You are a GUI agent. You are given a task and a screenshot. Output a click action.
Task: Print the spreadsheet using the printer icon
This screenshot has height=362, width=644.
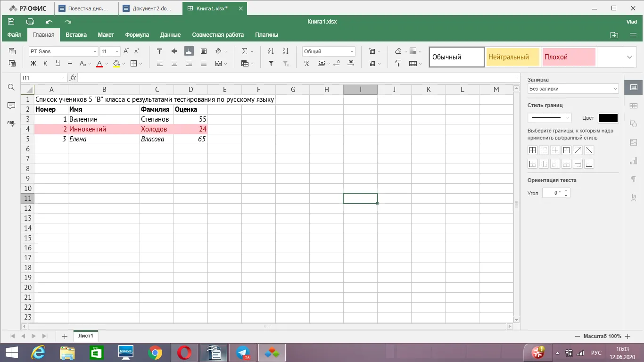[x=30, y=22]
